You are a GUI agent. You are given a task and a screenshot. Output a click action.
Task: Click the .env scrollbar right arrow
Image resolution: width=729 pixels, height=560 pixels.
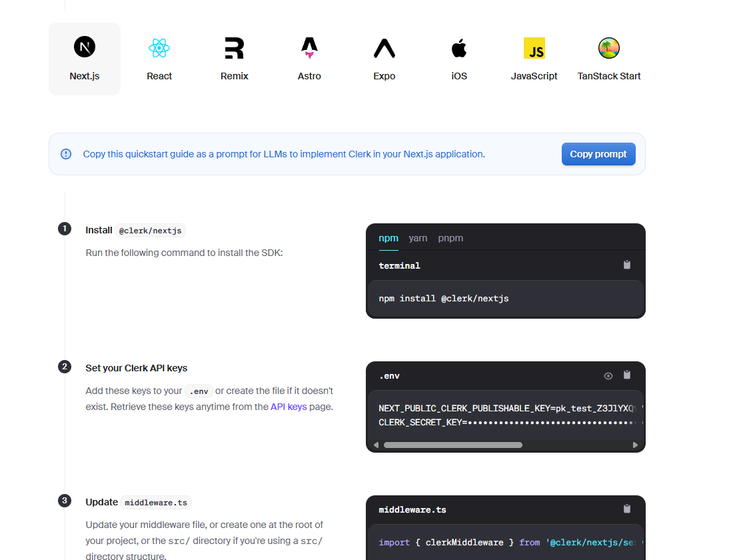(x=635, y=445)
